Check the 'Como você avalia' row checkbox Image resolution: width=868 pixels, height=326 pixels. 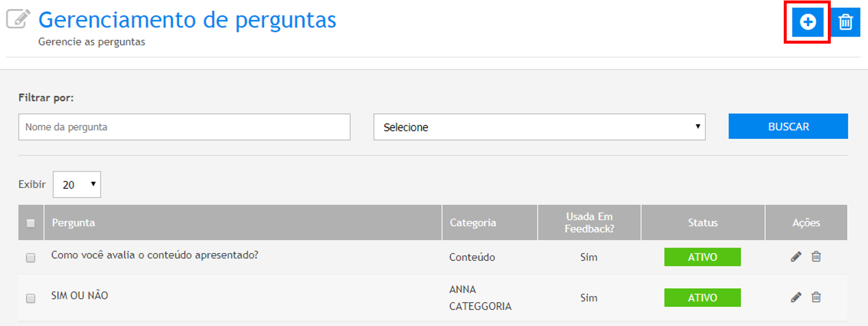(30, 258)
